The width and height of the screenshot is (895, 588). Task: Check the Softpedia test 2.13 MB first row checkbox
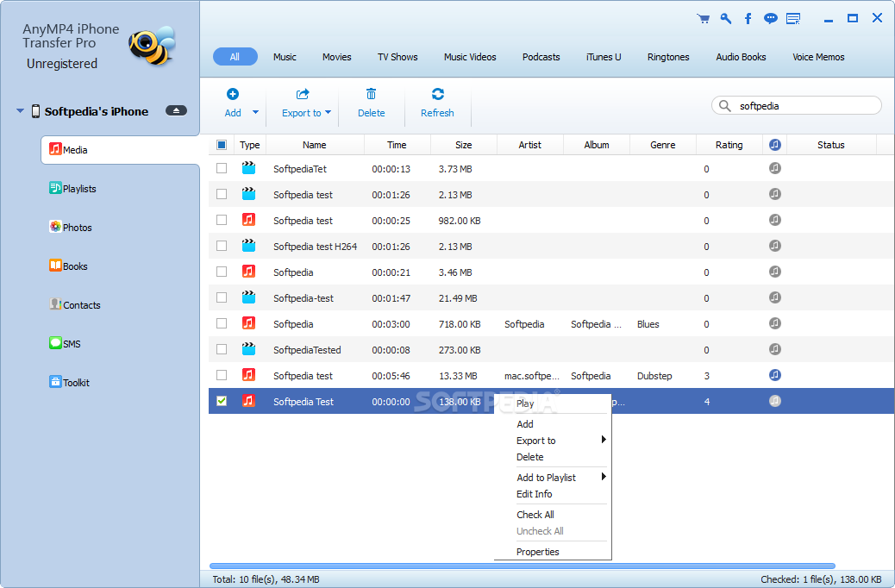[x=222, y=194]
